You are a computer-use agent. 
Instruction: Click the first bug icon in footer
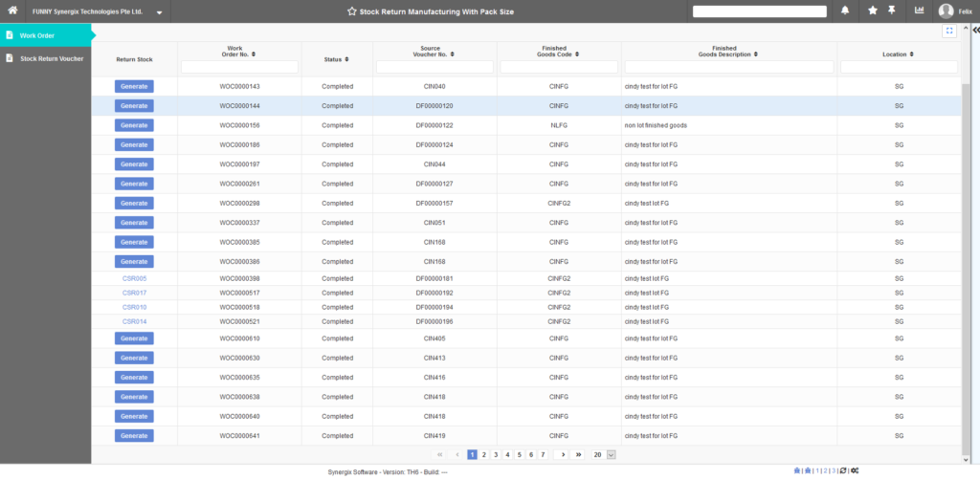(x=797, y=470)
